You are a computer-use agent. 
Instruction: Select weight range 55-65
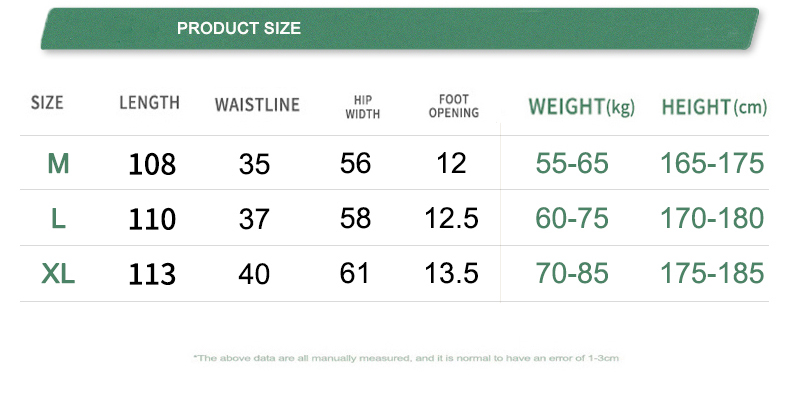click(x=572, y=163)
